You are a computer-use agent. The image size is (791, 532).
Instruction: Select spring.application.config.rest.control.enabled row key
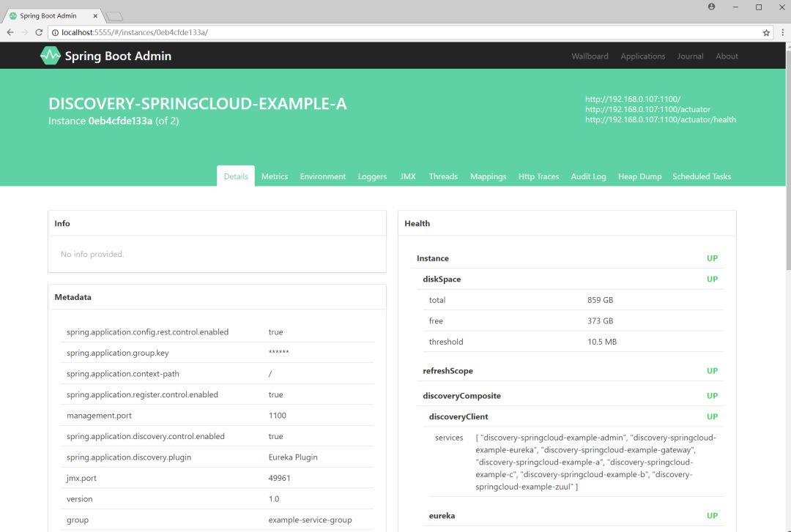coord(147,331)
